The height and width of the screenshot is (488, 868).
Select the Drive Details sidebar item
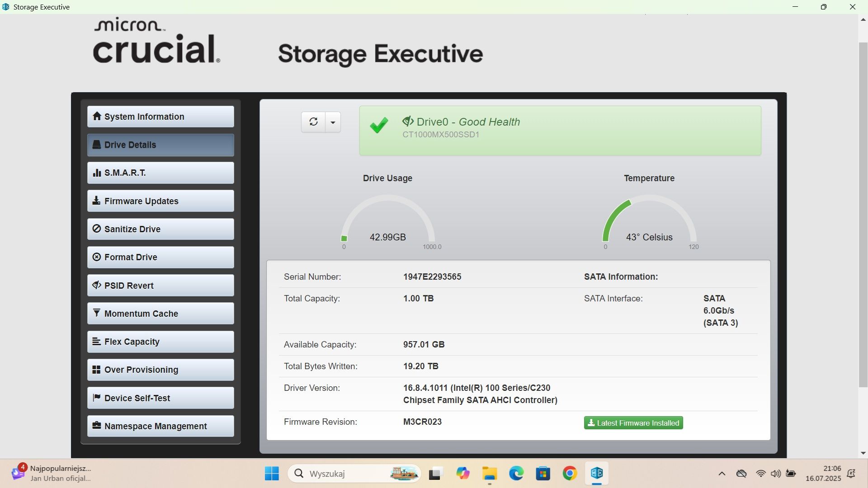point(160,145)
